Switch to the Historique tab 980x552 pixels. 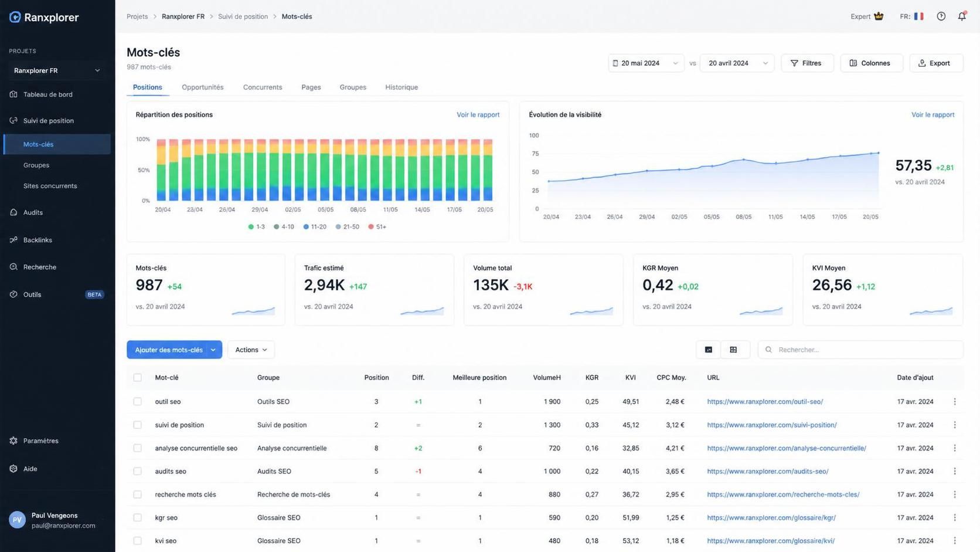(x=401, y=87)
